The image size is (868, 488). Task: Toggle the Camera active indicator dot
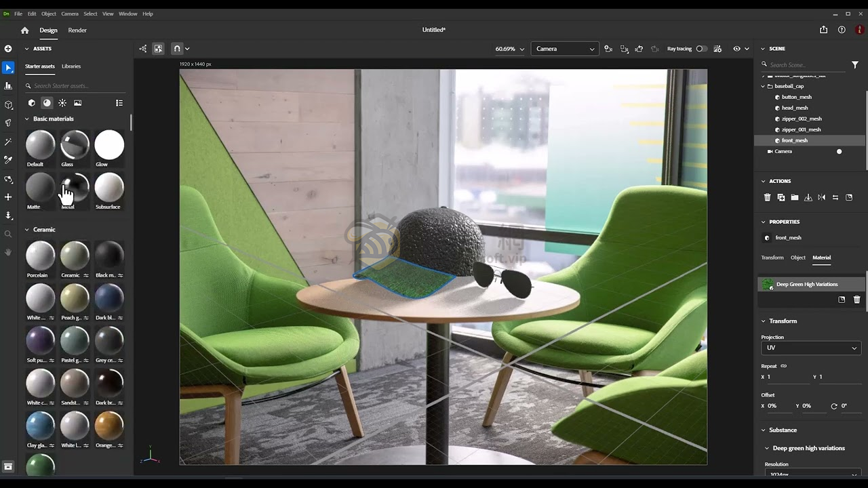(840, 152)
